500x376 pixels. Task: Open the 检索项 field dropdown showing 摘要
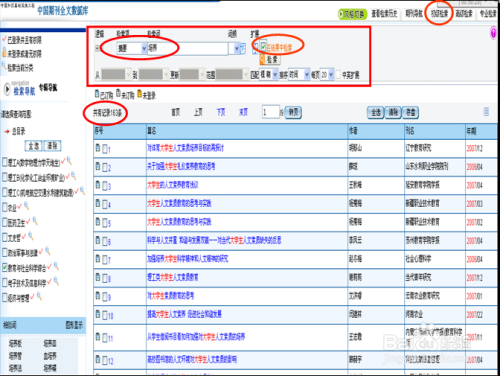tap(132, 48)
